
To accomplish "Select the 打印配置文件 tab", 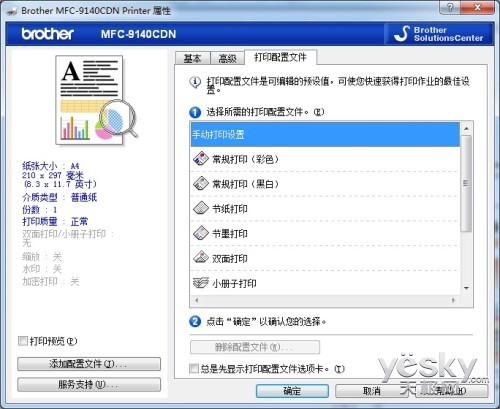I will (280, 57).
